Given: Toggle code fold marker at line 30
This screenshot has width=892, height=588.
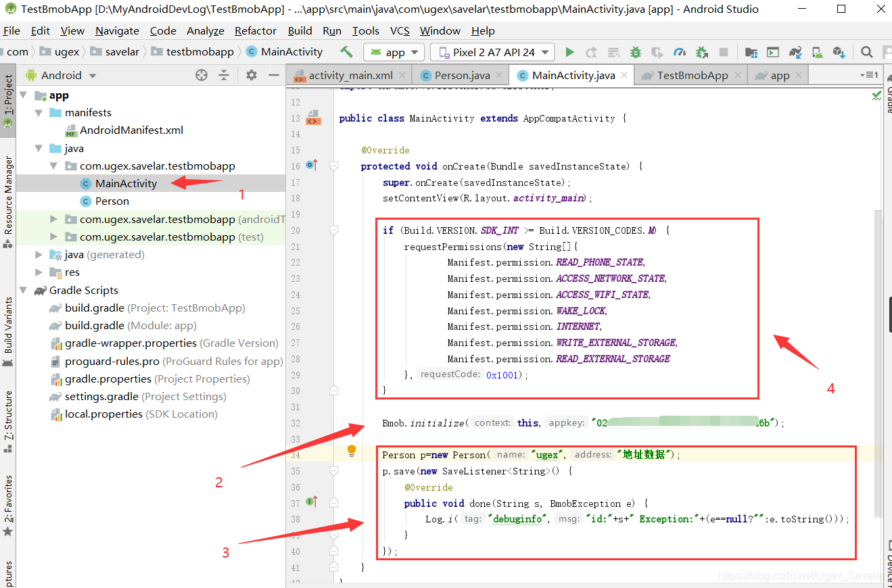Looking at the screenshot, I should (333, 390).
